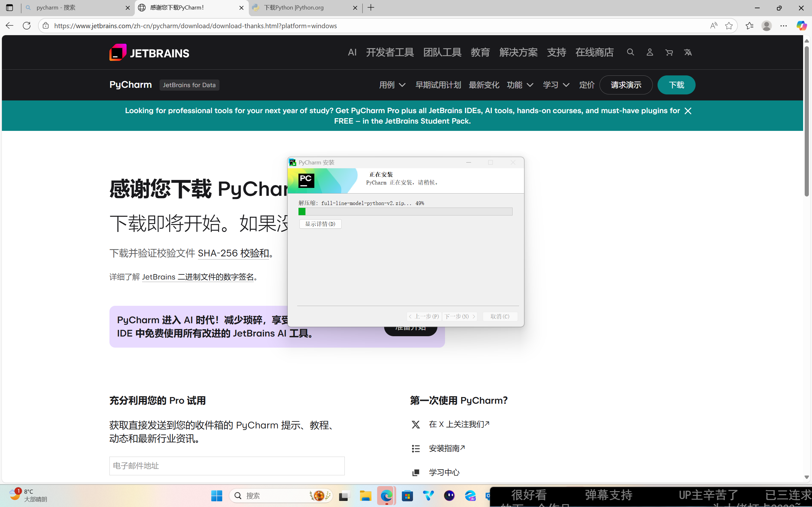Launch Microsoft Edge from the taskbar
The image size is (812, 507).
tap(386, 495)
